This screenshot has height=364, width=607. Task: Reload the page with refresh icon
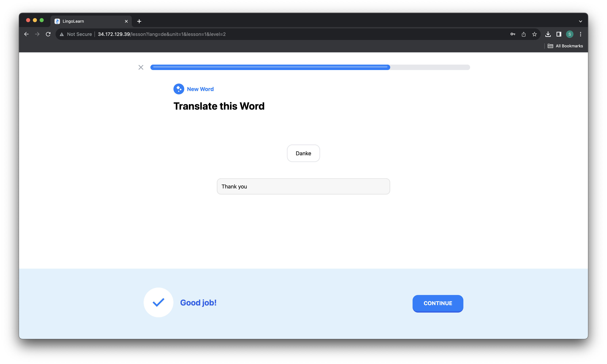(48, 34)
